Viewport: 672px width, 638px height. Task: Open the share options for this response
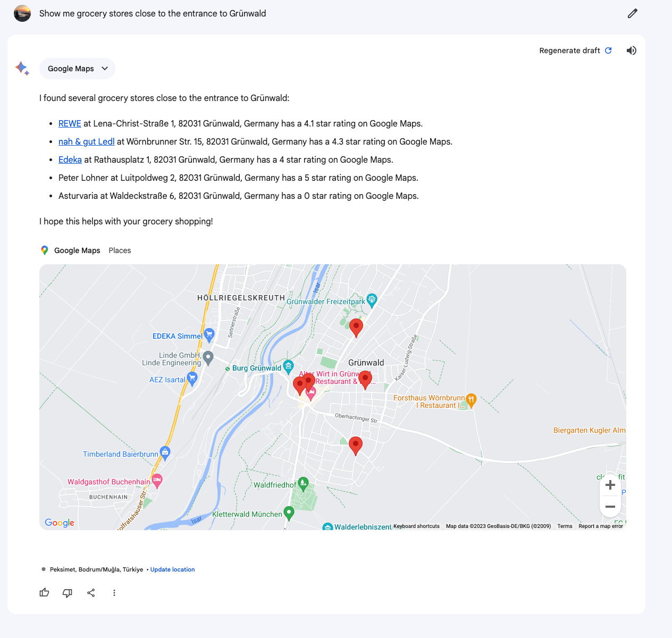(x=91, y=592)
